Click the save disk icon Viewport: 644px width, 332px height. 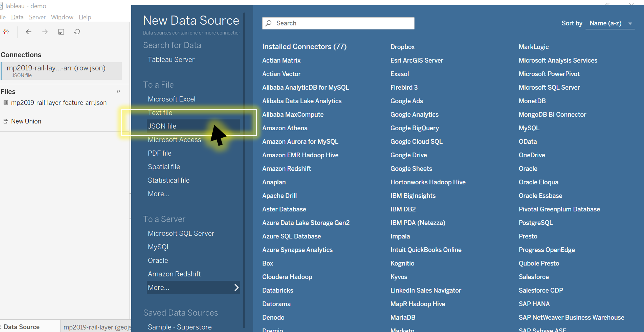(x=61, y=32)
